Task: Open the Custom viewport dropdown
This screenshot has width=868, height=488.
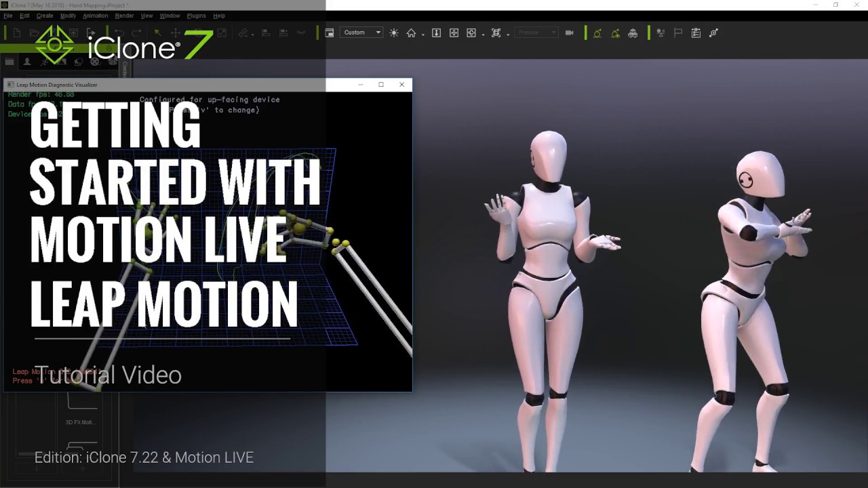Action: tap(361, 33)
